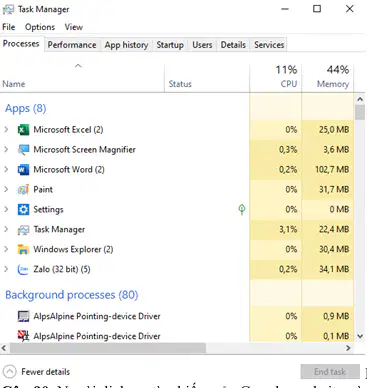Expand the Microsoft Excel (2) group
This screenshot has width=367, height=388.
pos(6,129)
